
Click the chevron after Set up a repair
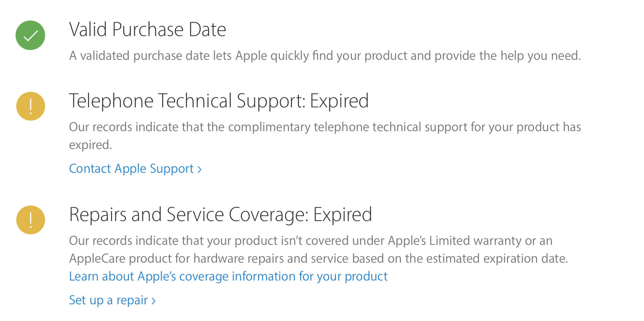point(154,301)
